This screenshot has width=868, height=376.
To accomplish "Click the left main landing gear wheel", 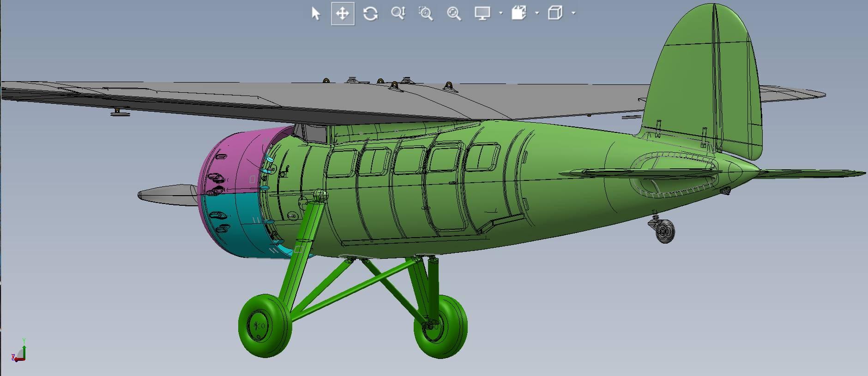I will coord(265,326).
